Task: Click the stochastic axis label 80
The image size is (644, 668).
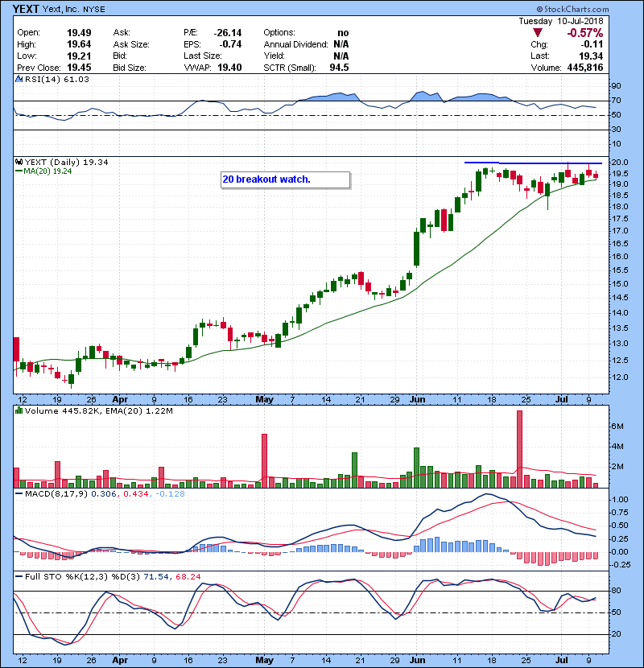Action: click(616, 591)
